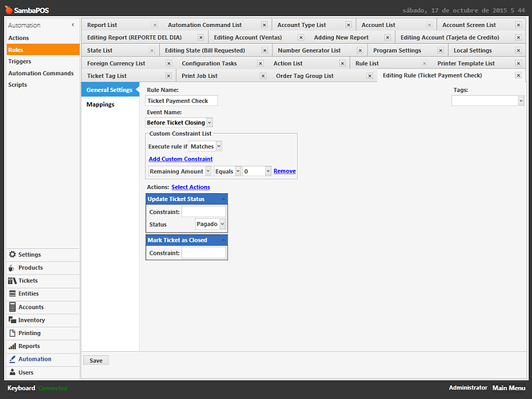Viewport: 532px width, 399px height.
Task: Click the Accounts calculator icon
Action: point(12,306)
